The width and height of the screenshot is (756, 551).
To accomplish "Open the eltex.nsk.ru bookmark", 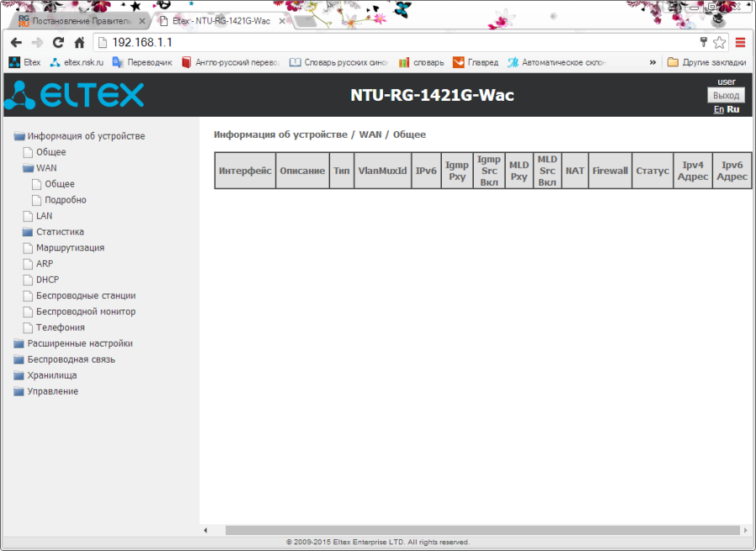I will click(x=76, y=62).
